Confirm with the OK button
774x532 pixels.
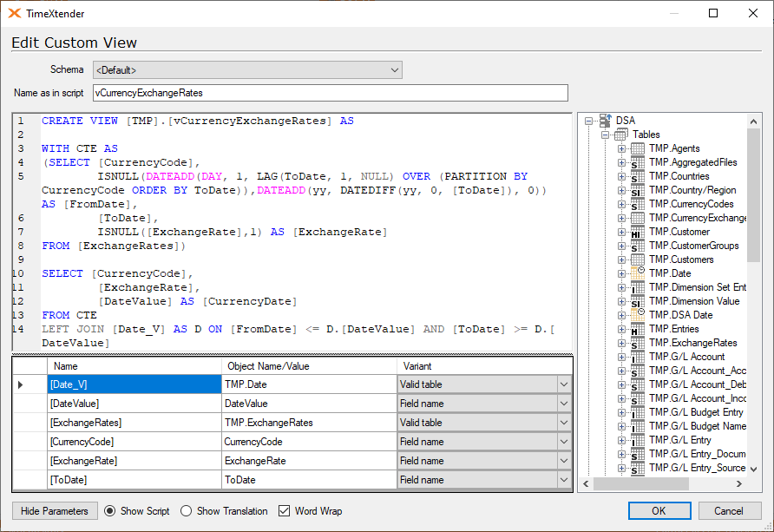click(659, 511)
